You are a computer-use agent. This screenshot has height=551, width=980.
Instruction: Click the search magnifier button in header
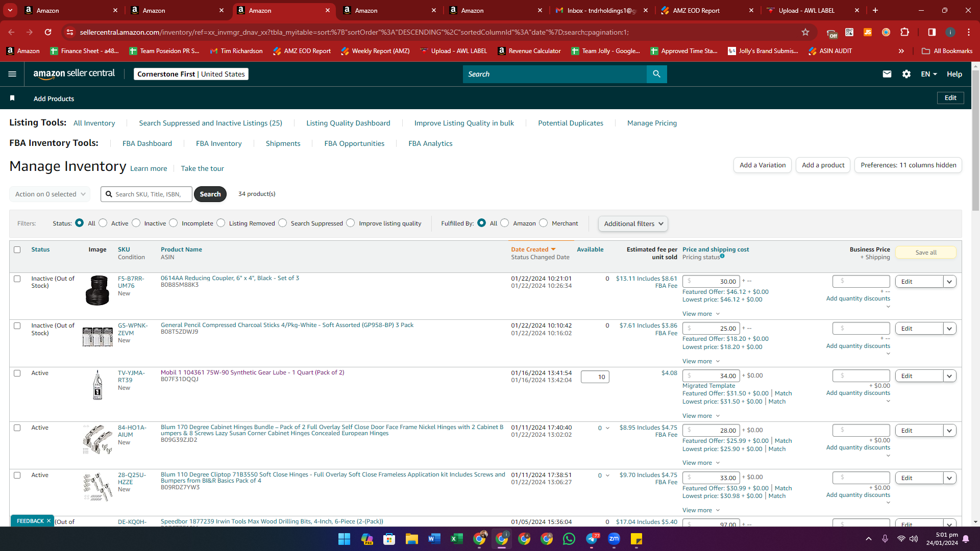tap(656, 74)
